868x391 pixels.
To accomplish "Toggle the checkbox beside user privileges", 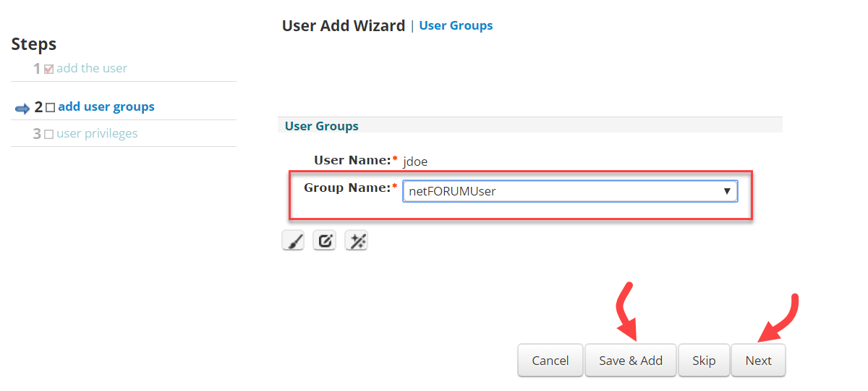I will click(48, 134).
